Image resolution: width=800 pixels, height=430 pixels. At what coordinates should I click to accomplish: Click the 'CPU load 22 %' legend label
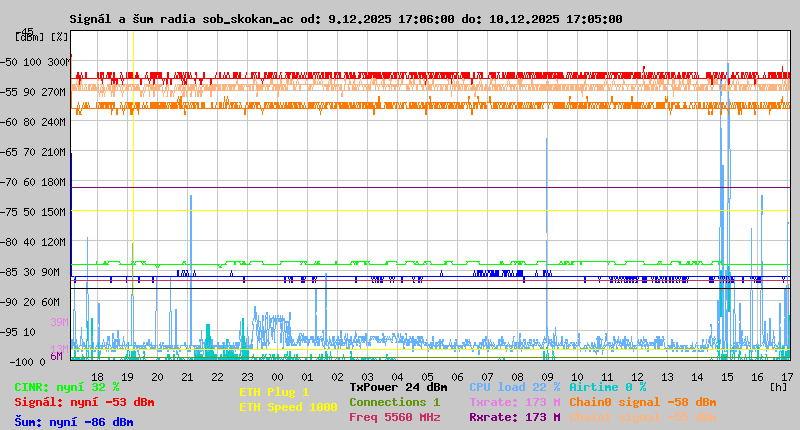(515, 387)
